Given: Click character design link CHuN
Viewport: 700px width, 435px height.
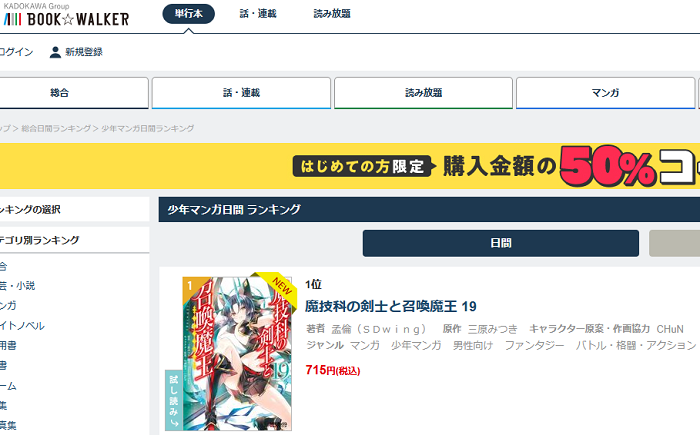Looking at the screenshot, I should 670,329.
